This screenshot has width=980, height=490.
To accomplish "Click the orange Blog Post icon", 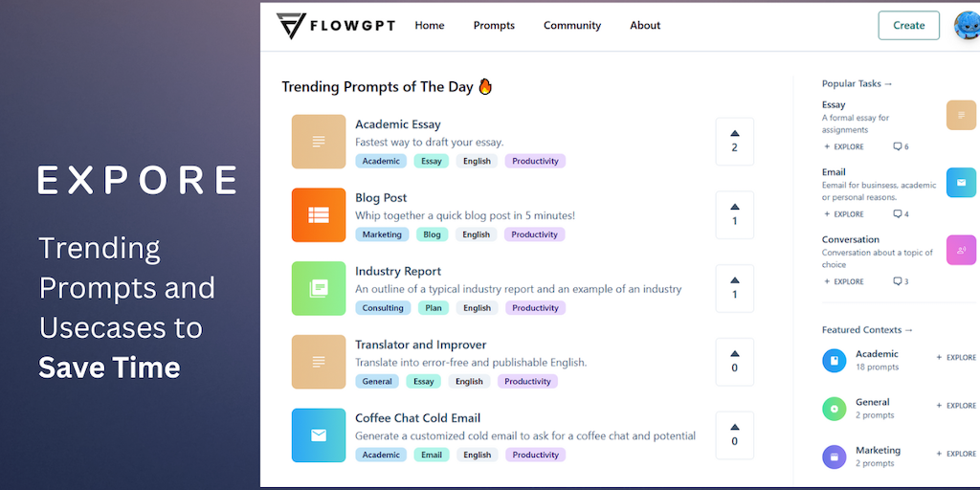I will pos(319,215).
